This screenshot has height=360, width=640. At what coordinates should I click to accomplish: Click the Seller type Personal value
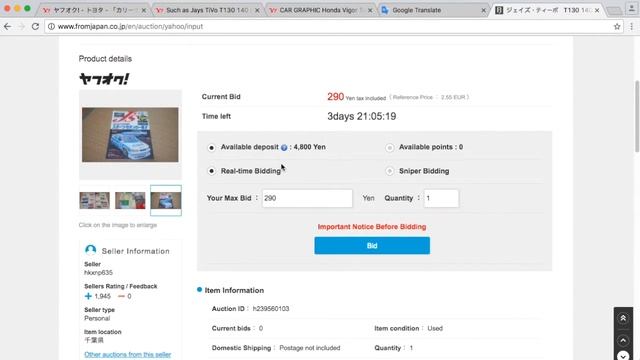97,318
